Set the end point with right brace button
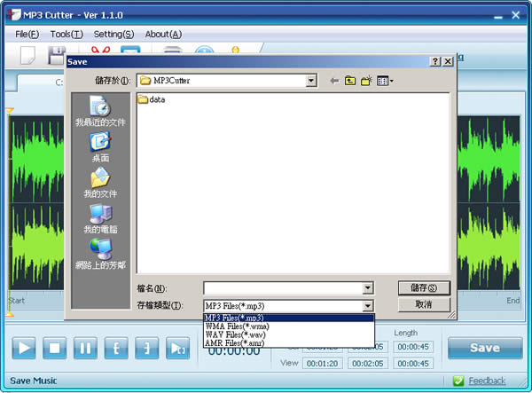532x393 pixels. (146, 349)
